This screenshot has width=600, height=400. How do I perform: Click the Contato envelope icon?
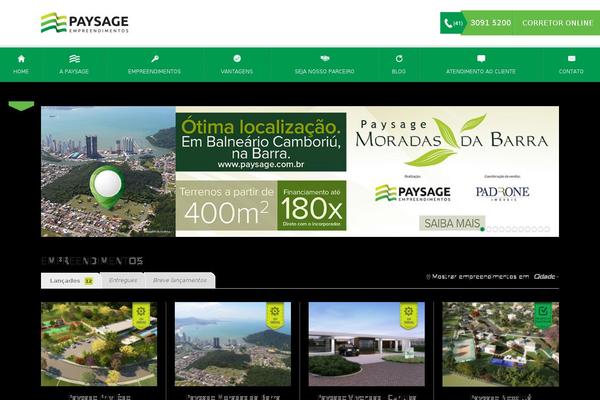[x=571, y=58]
